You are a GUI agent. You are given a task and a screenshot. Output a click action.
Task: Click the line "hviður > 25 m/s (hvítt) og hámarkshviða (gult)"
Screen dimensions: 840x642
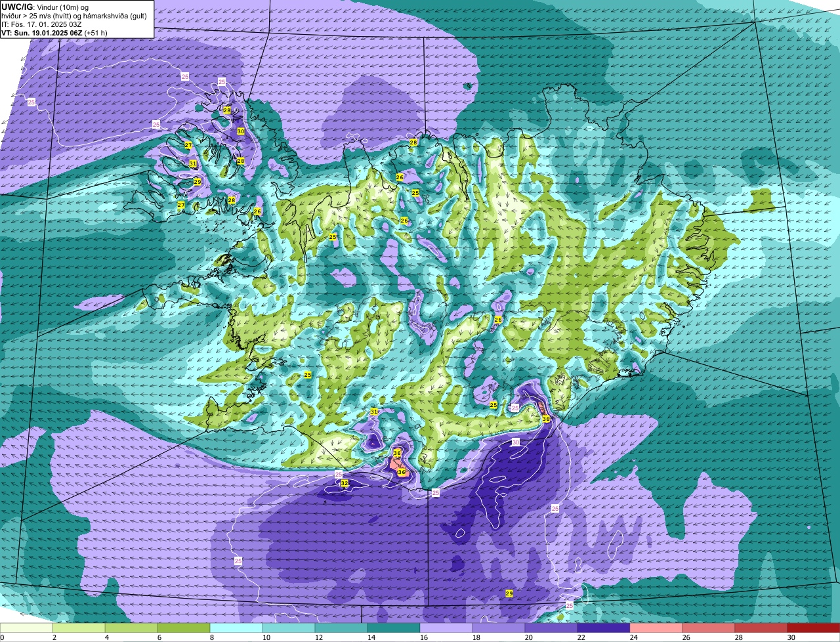click(75, 15)
